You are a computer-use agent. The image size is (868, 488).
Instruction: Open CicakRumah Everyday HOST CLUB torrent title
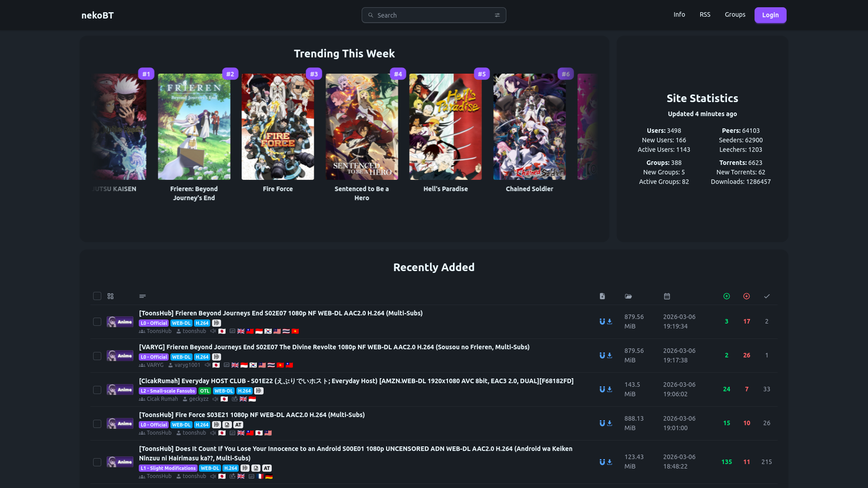pyautogui.click(x=356, y=381)
